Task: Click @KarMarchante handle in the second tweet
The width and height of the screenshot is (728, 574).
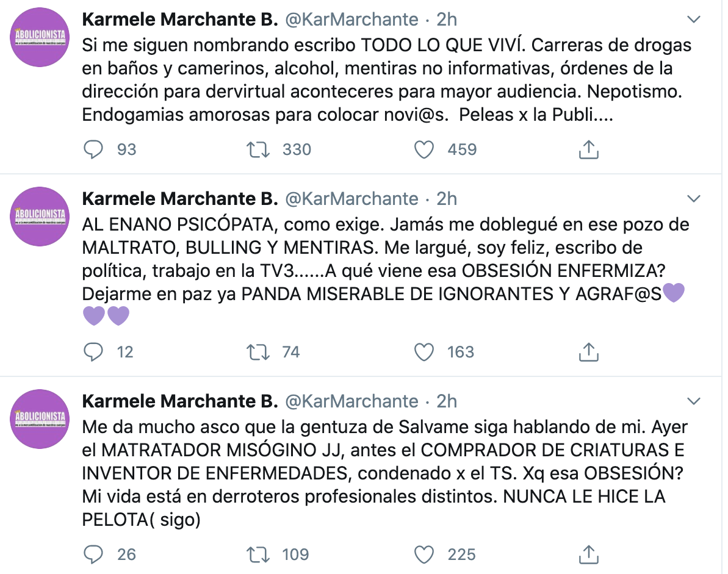Action: coord(352,199)
